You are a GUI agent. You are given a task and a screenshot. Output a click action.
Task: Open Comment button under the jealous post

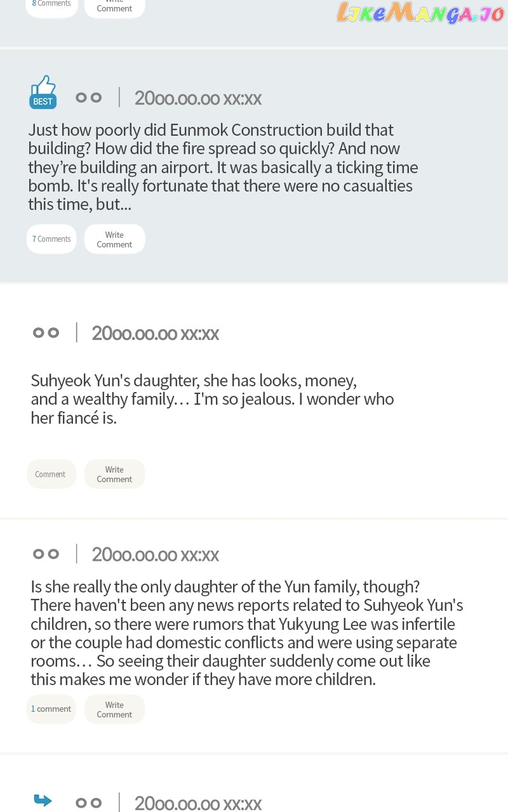[x=51, y=475]
